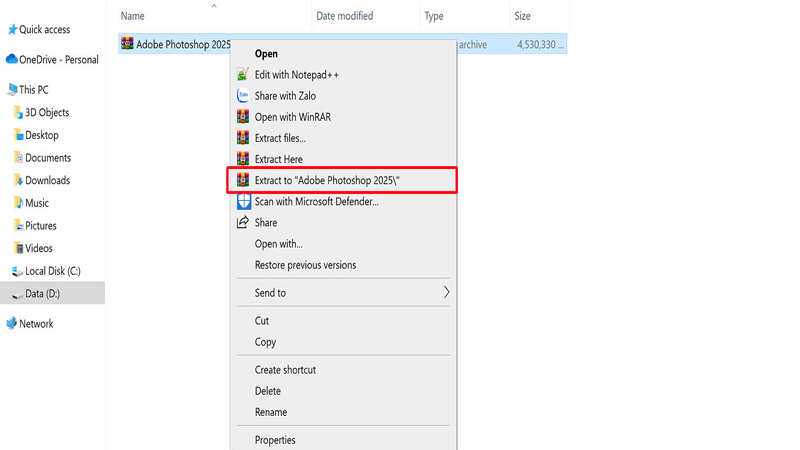Click the Size column header
Screen dimensions: 800x450
tap(523, 16)
